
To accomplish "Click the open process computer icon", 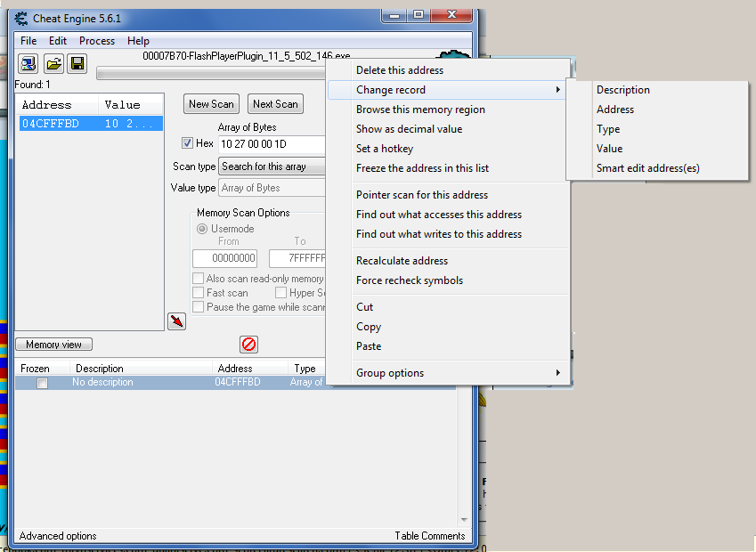I will (x=28, y=63).
